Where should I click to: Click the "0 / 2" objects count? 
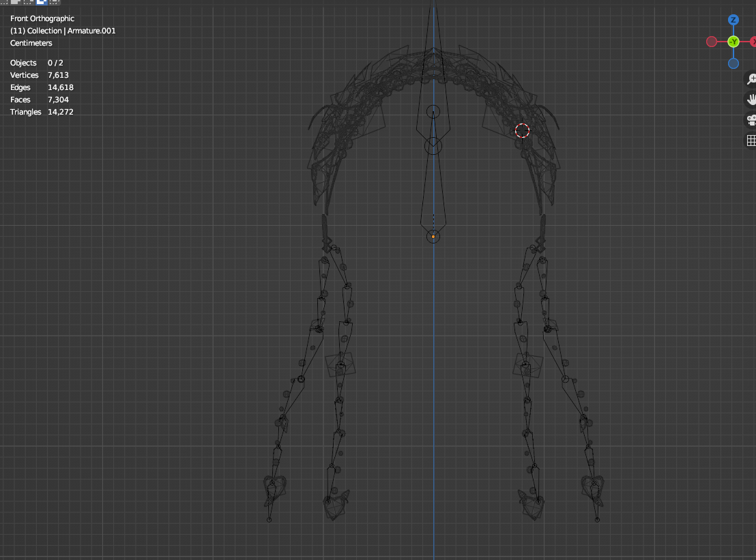coord(55,63)
